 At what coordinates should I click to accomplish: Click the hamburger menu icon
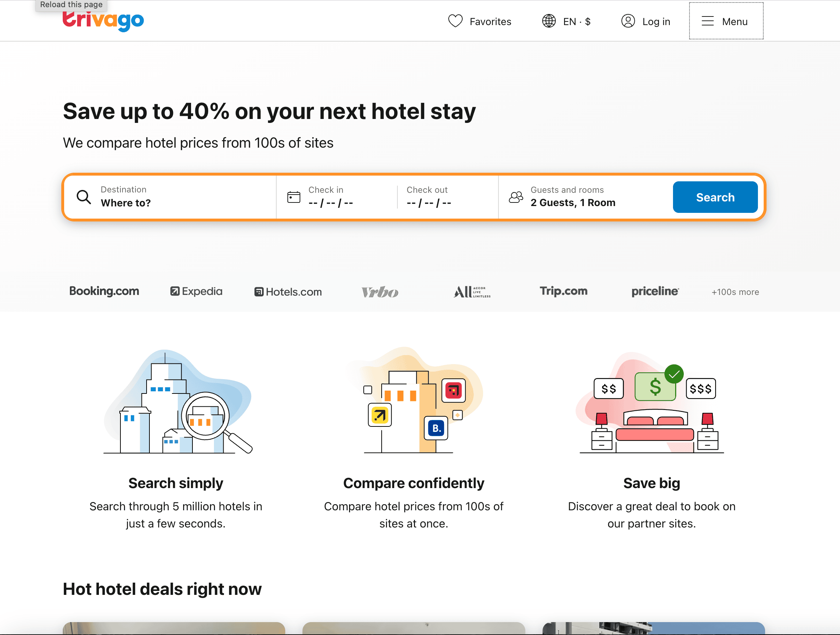(707, 21)
